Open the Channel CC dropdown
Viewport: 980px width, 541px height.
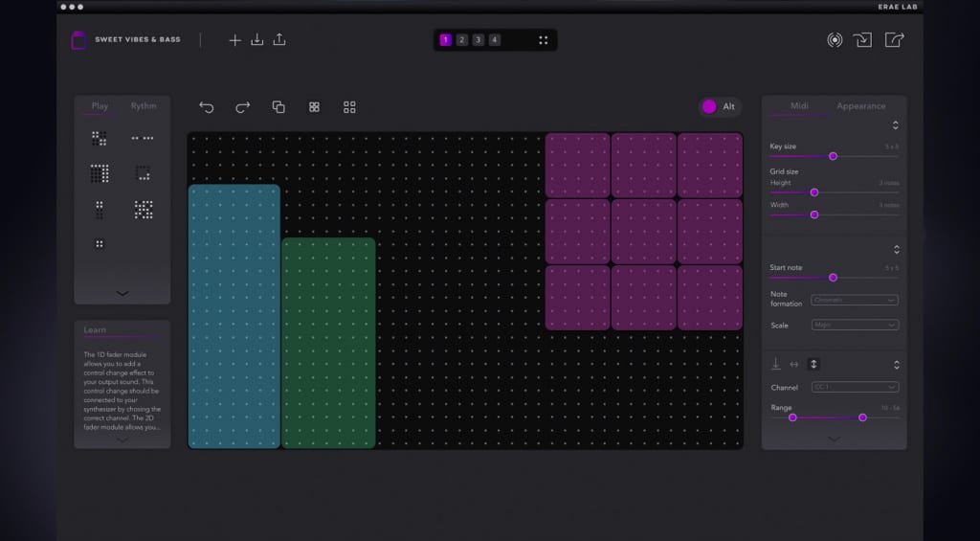[855, 388]
